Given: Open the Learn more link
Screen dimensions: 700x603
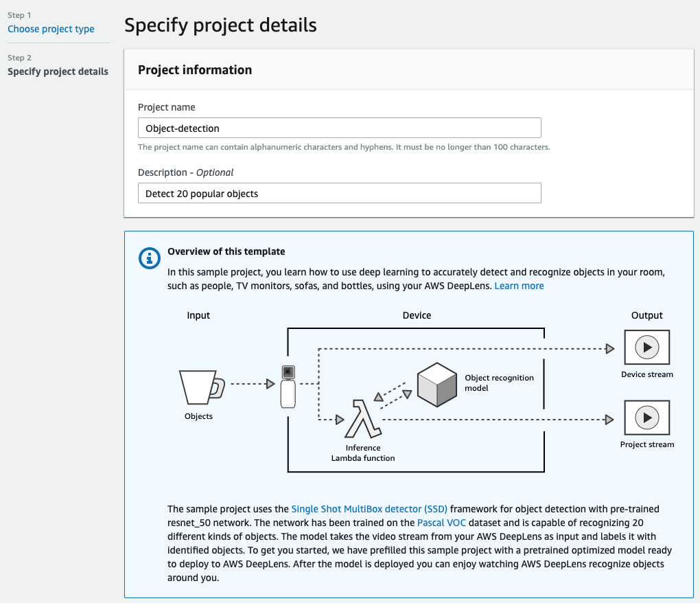Looking at the screenshot, I should 520,286.
